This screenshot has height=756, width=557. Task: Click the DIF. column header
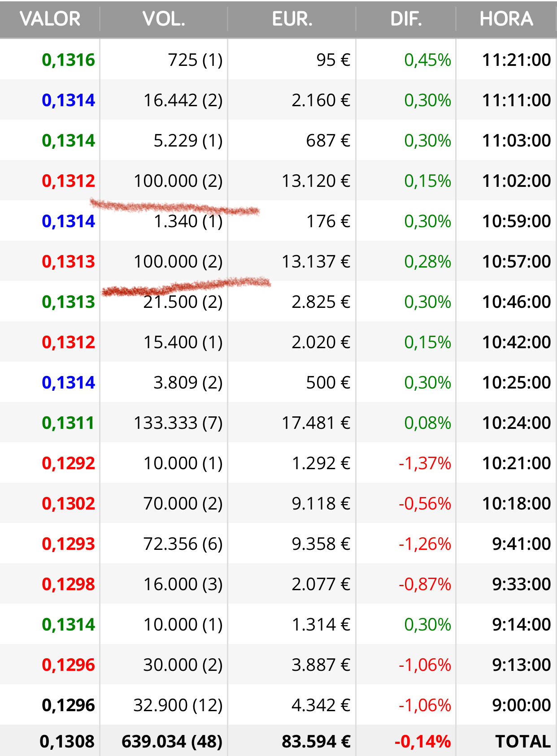coord(406,19)
